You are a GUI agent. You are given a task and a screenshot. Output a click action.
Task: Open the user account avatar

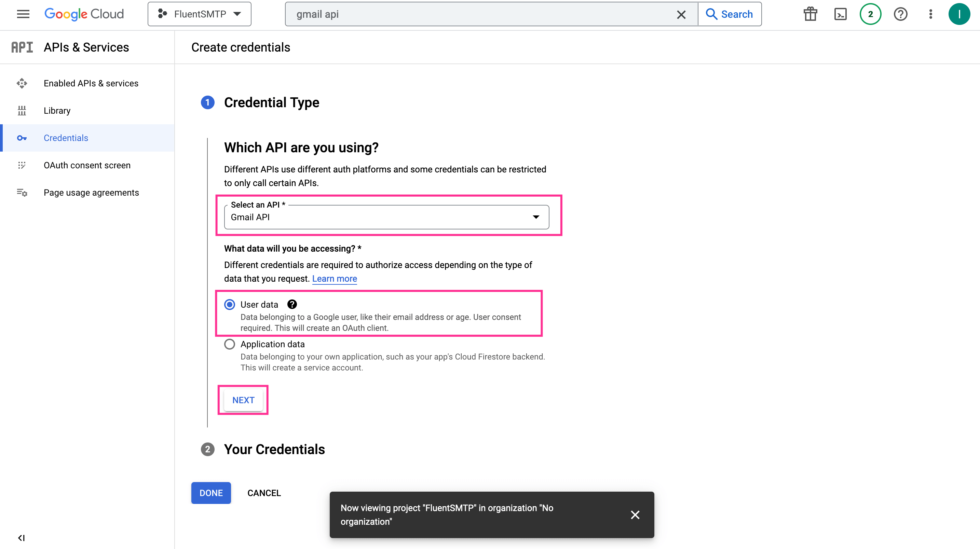[959, 14]
